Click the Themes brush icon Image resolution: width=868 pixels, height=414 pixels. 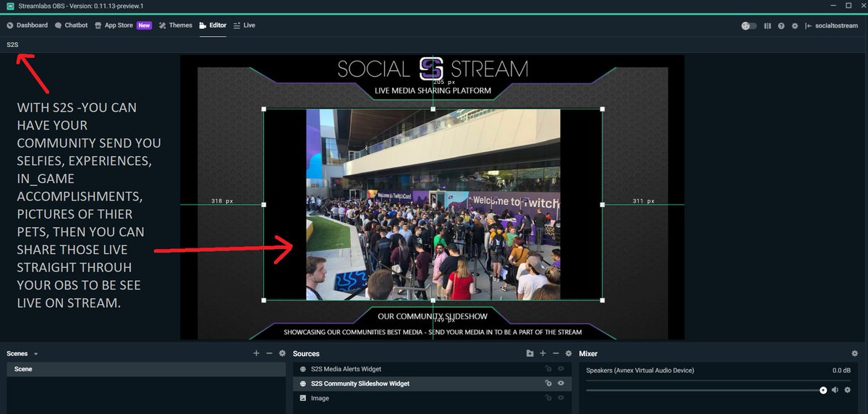162,25
